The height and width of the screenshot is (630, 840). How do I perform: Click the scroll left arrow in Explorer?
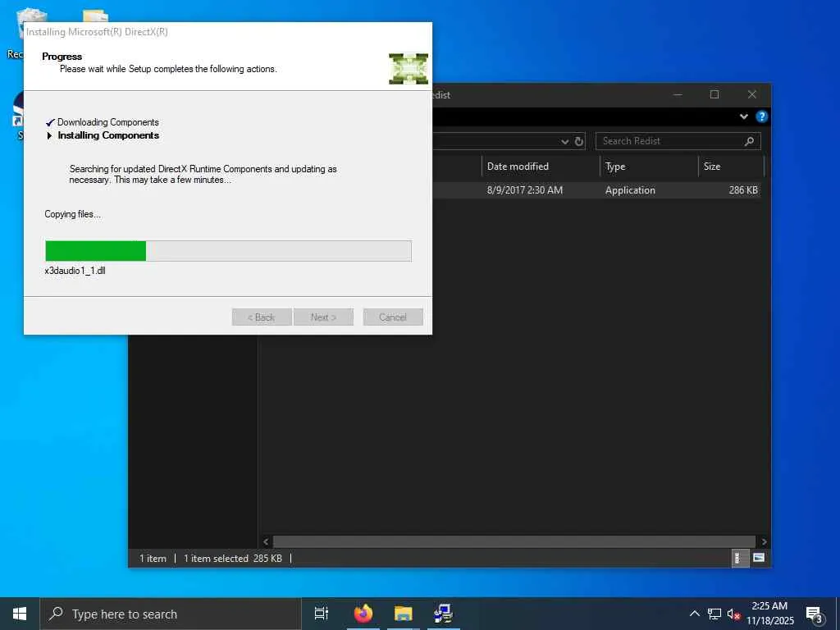click(x=266, y=541)
